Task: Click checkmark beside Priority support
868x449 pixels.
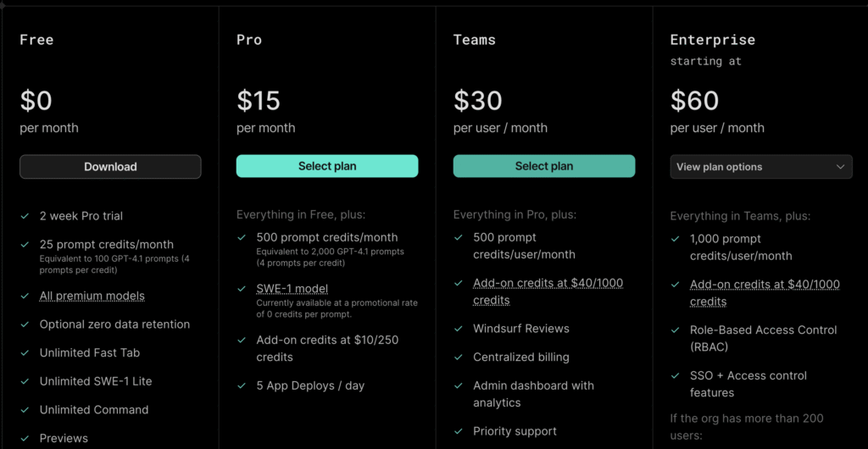Action: 459,430
